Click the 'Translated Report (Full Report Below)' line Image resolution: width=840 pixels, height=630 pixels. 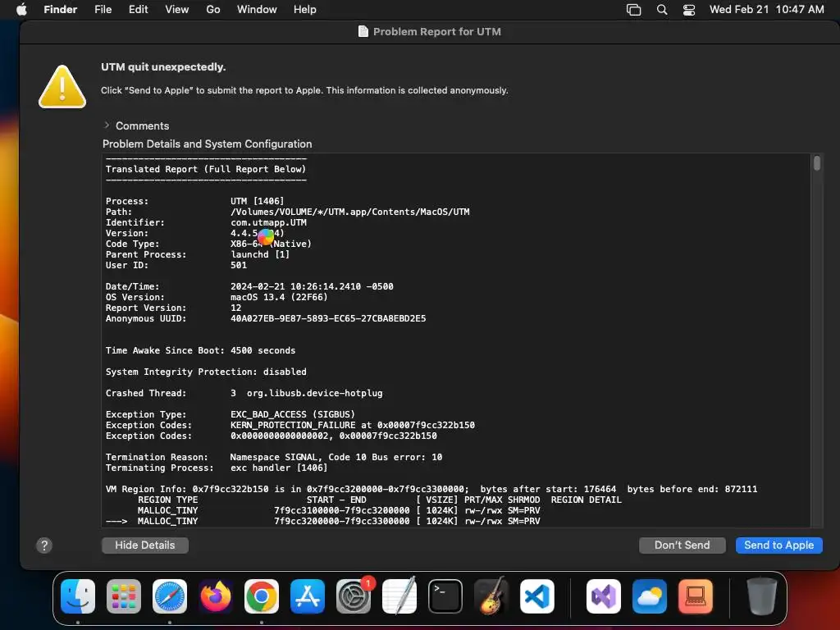coord(206,169)
